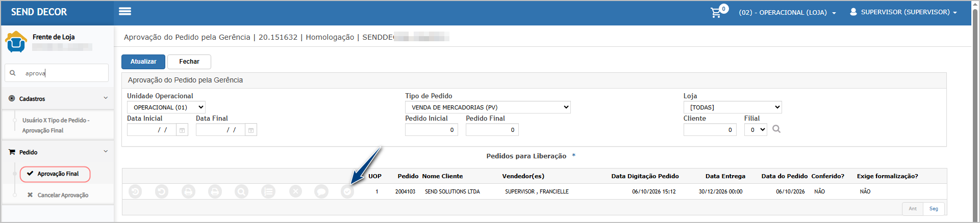Click the second printer icon in order row
Screen dimensions: 980x223
click(215, 191)
